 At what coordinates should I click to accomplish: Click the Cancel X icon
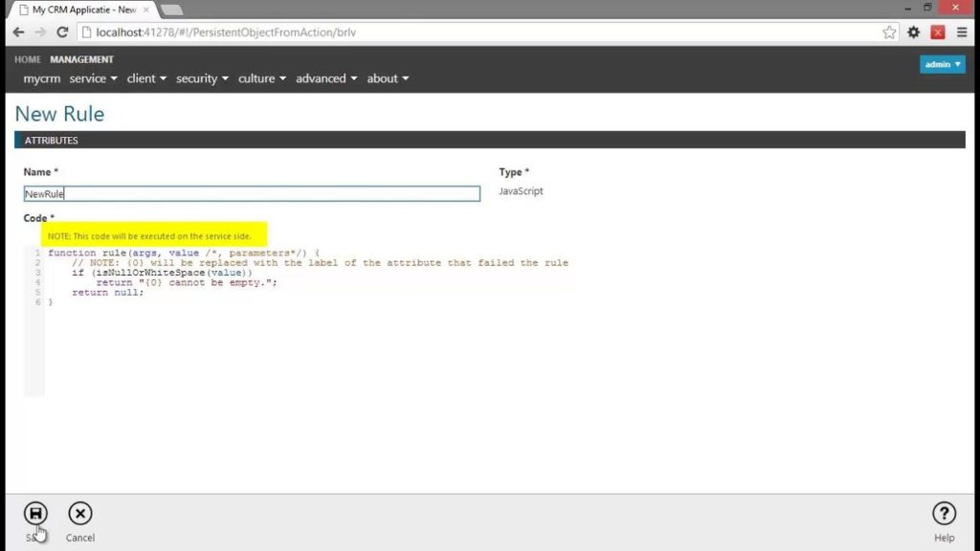point(80,514)
